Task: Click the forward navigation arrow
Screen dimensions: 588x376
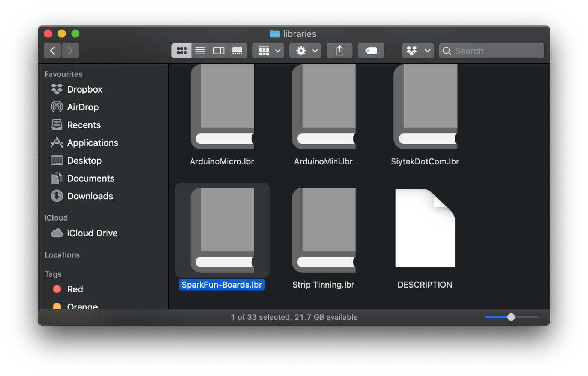Action: (x=70, y=51)
